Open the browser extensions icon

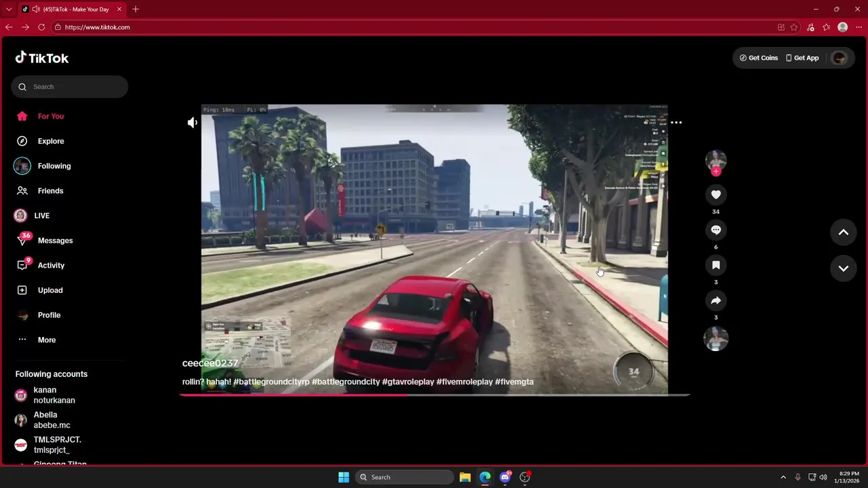[810, 27]
